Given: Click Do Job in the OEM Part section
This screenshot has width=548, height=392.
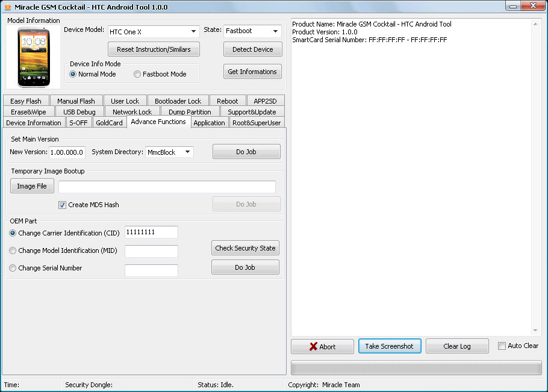Looking at the screenshot, I should coord(245,267).
